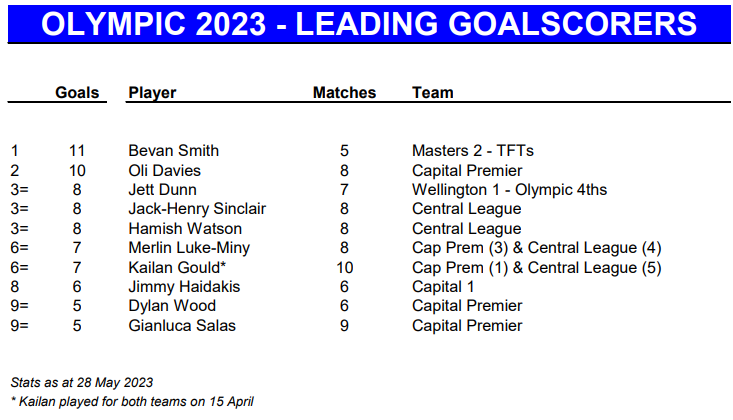Click the Olympic 2023 Leading Goalscorers title

click(366, 22)
